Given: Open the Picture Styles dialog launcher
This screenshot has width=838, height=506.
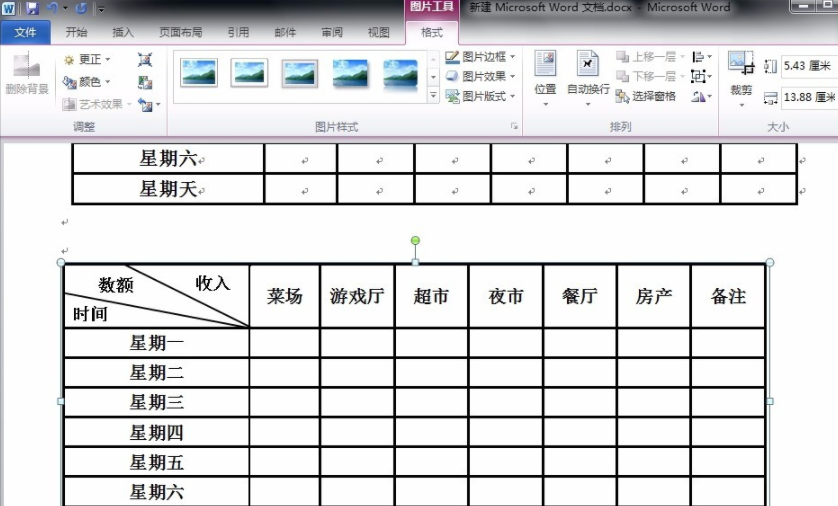Looking at the screenshot, I should coord(514,126).
